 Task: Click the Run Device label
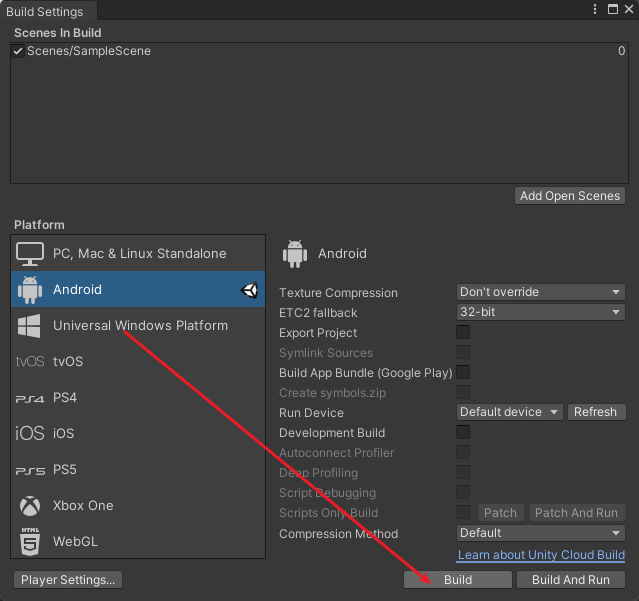(311, 413)
